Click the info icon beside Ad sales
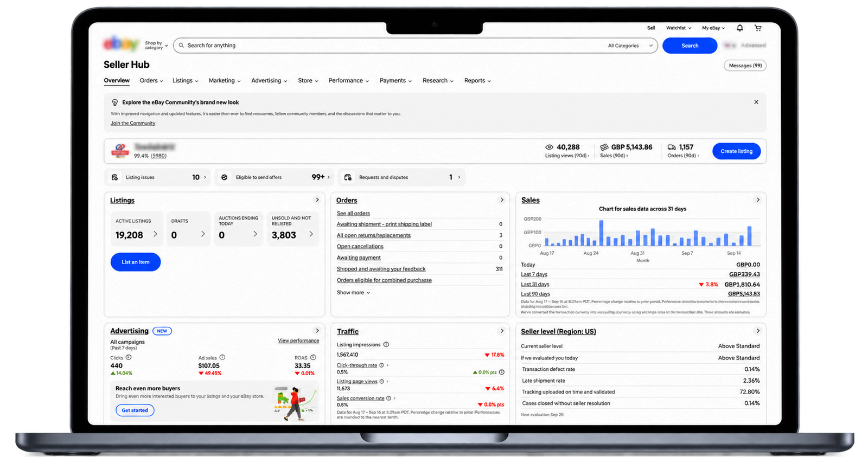This screenshot has height=457, width=868. (x=222, y=357)
